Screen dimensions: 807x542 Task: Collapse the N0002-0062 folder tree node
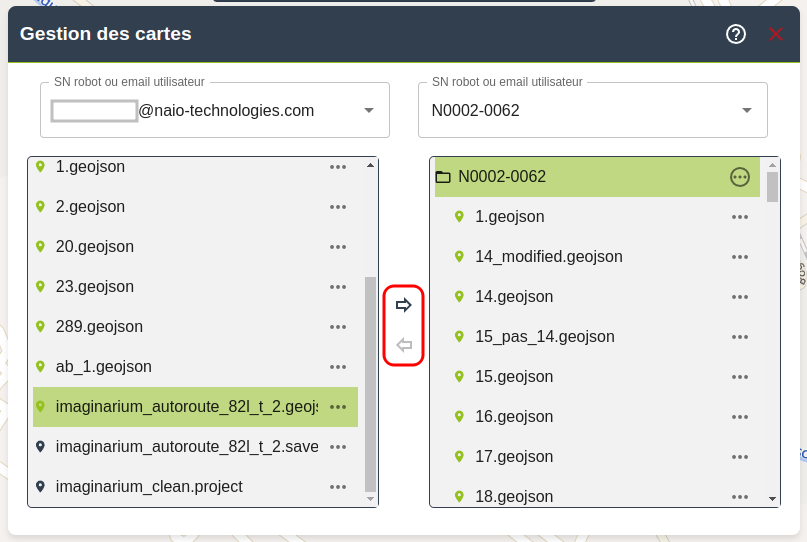point(443,177)
